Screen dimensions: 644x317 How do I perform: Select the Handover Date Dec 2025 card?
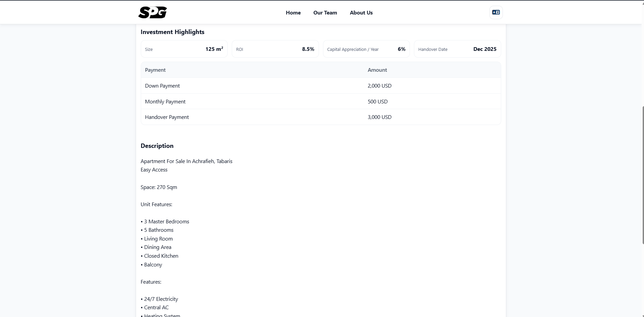click(x=457, y=49)
